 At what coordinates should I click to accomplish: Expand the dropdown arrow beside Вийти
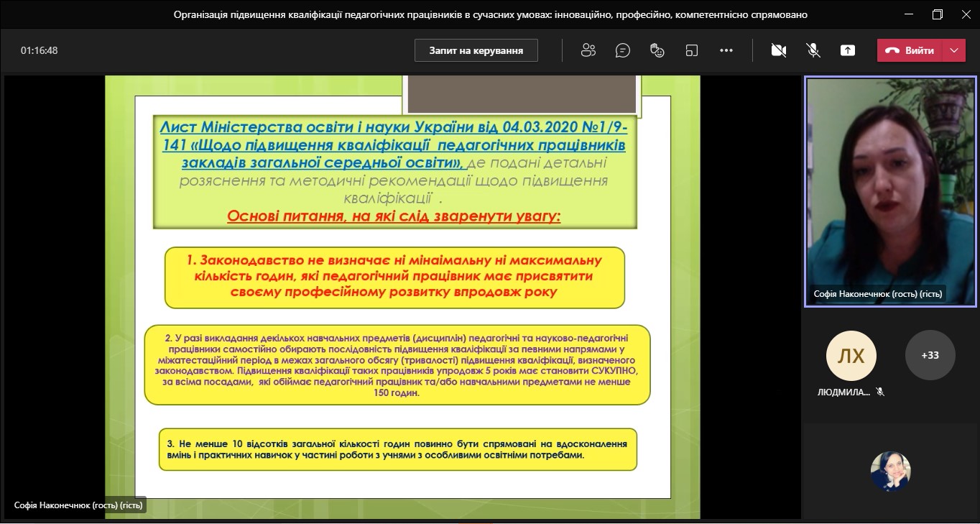[x=954, y=50]
